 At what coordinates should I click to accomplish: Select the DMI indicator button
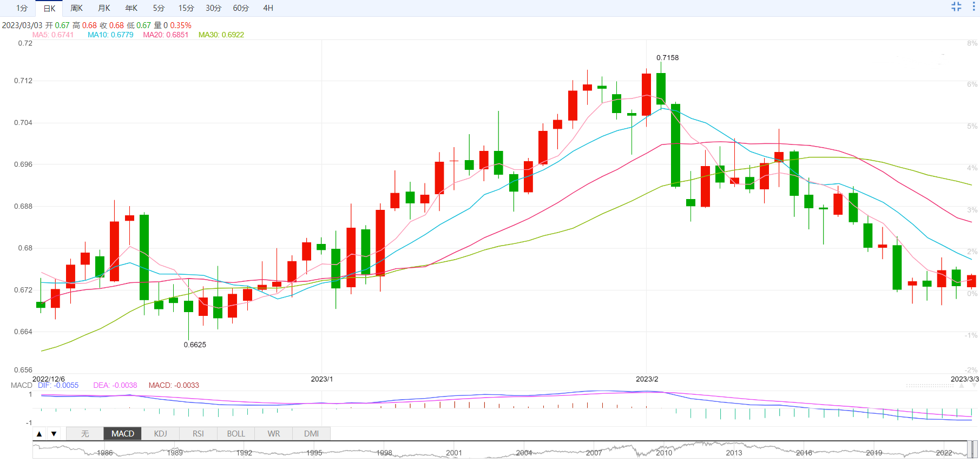pos(311,434)
